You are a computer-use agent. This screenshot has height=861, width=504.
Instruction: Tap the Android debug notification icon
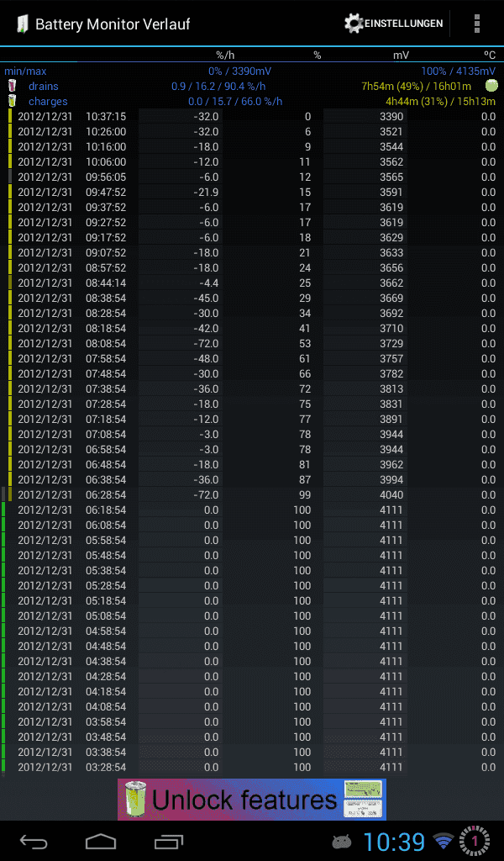tap(342, 841)
